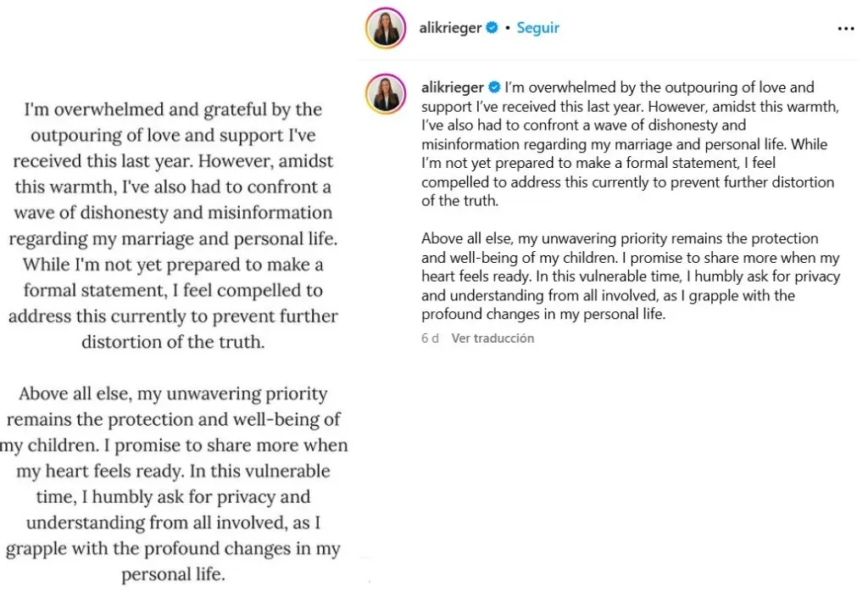Click the image paragraph about unwavering priority

(x=174, y=483)
